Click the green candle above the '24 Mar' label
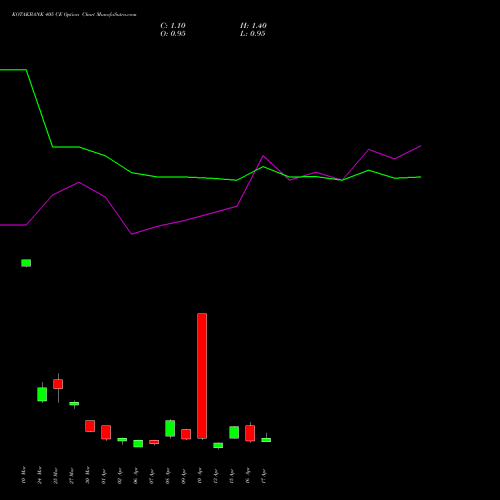500x500 pixels. coord(42,394)
